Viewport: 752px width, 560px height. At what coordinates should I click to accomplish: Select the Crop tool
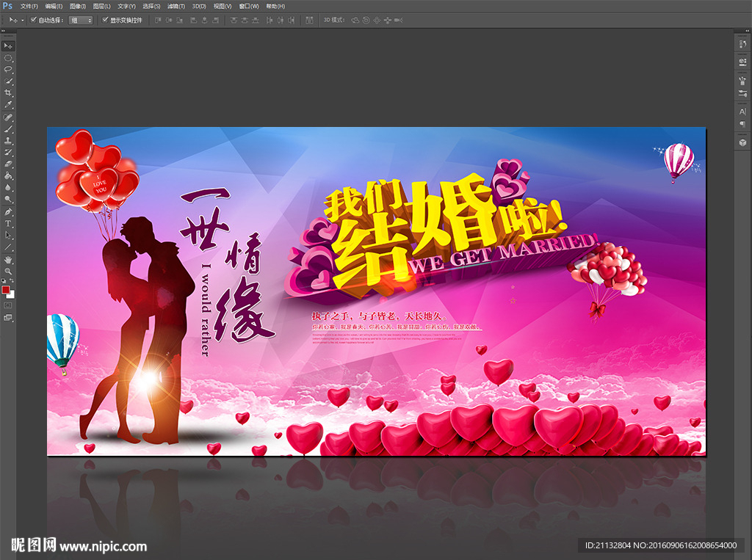click(x=8, y=93)
